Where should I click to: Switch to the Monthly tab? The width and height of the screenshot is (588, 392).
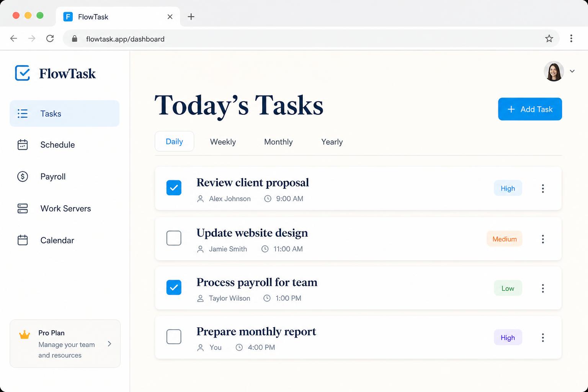[278, 142]
